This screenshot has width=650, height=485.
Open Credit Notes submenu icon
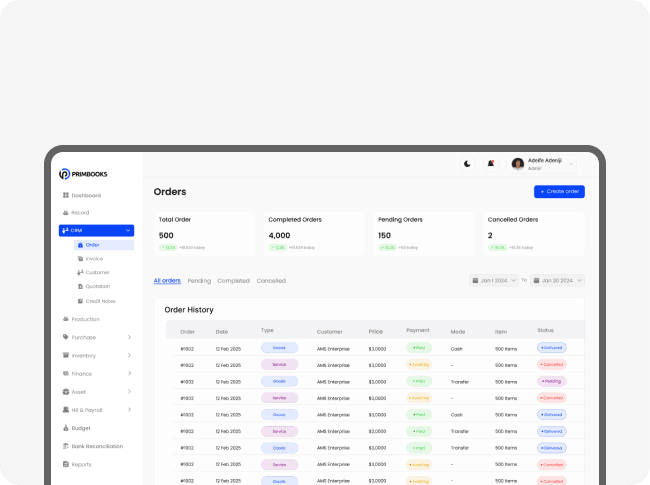(80, 301)
